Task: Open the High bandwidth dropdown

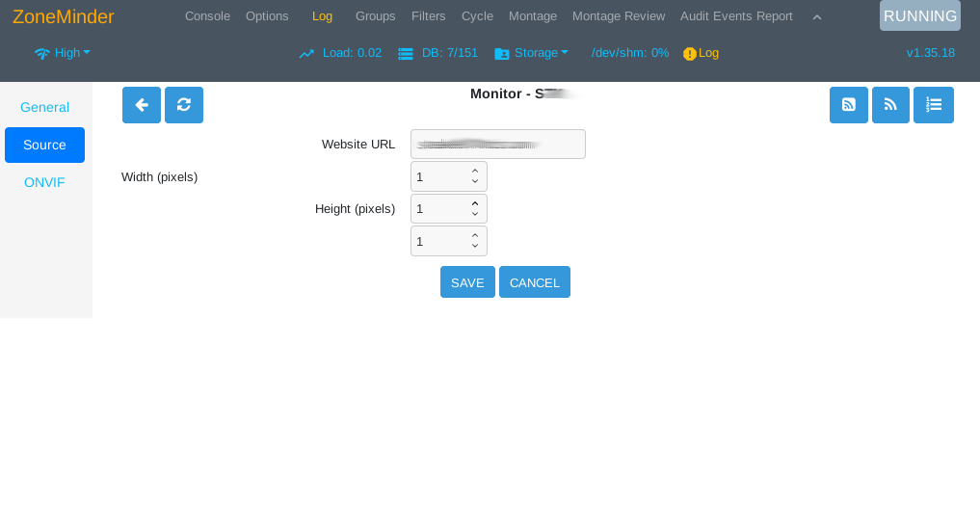Action: [63, 53]
